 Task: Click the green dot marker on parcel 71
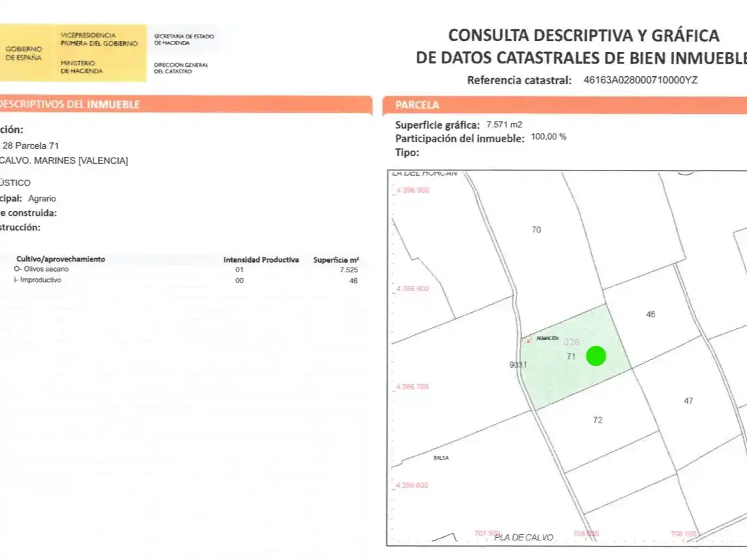(x=595, y=356)
